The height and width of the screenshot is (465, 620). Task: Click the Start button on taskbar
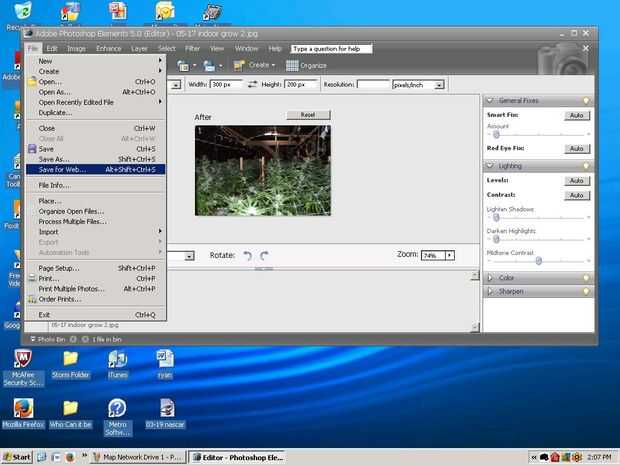(x=17, y=457)
